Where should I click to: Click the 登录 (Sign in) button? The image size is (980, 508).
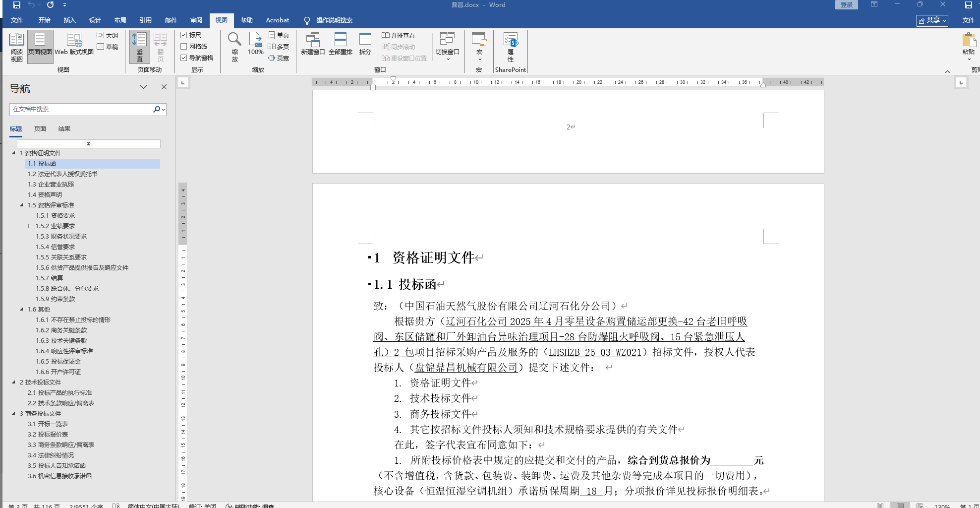tap(846, 5)
